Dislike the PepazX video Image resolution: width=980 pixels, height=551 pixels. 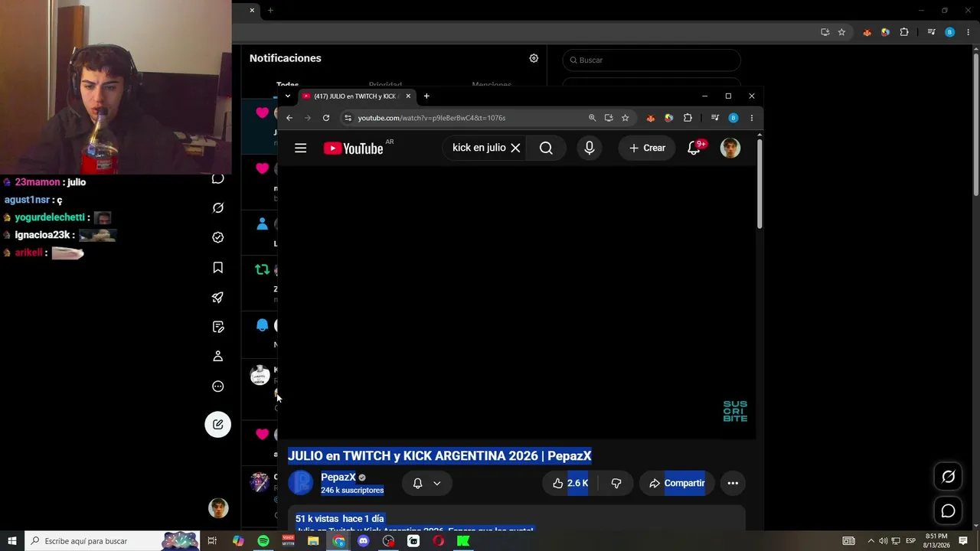(x=616, y=483)
